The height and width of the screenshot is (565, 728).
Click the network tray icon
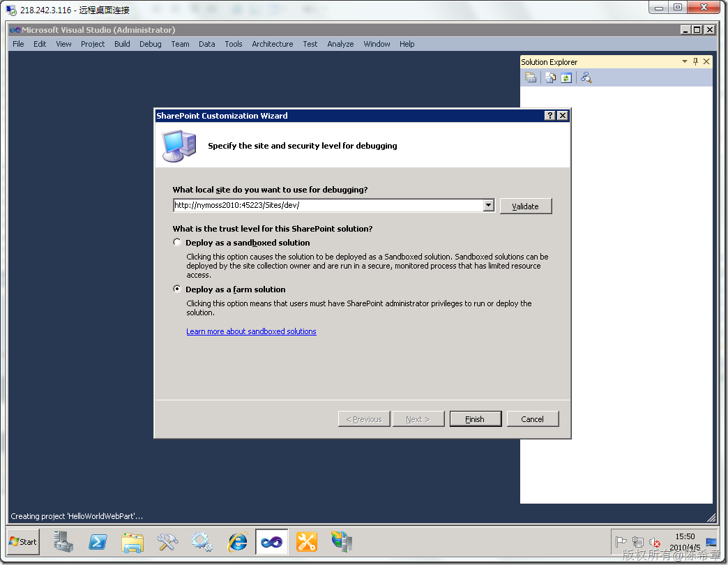coord(638,542)
